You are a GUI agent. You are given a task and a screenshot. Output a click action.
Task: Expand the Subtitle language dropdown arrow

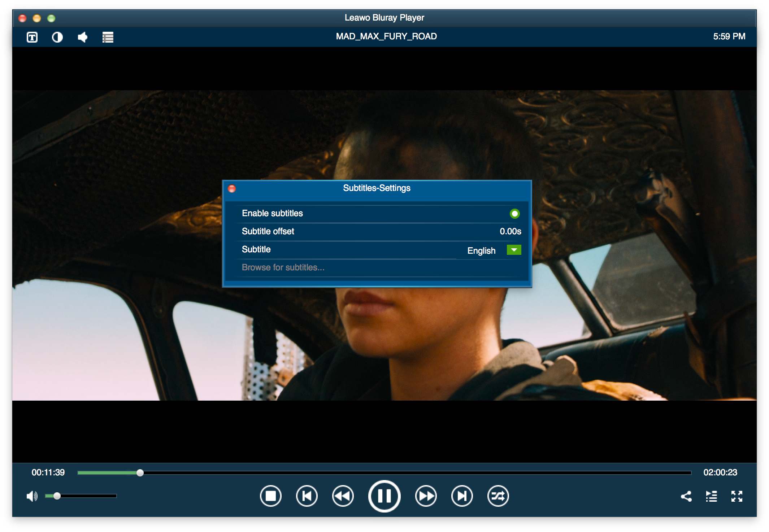(514, 250)
